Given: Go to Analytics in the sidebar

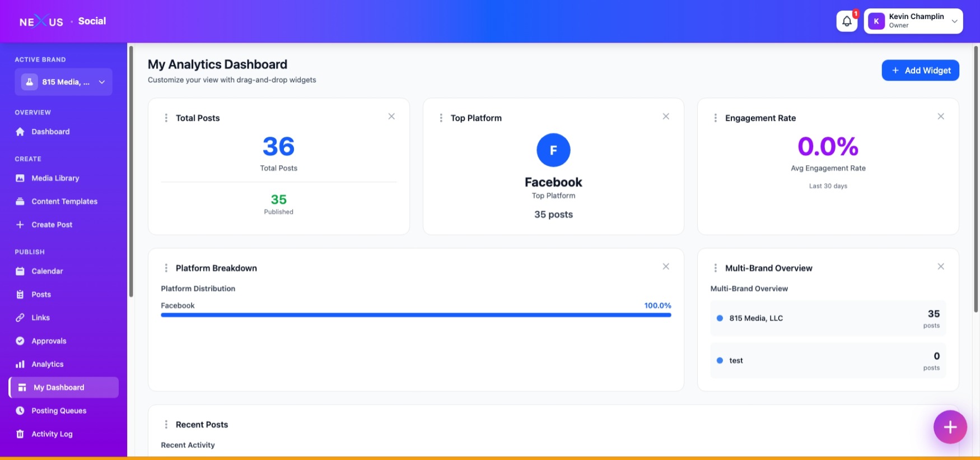Looking at the screenshot, I should [x=48, y=364].
